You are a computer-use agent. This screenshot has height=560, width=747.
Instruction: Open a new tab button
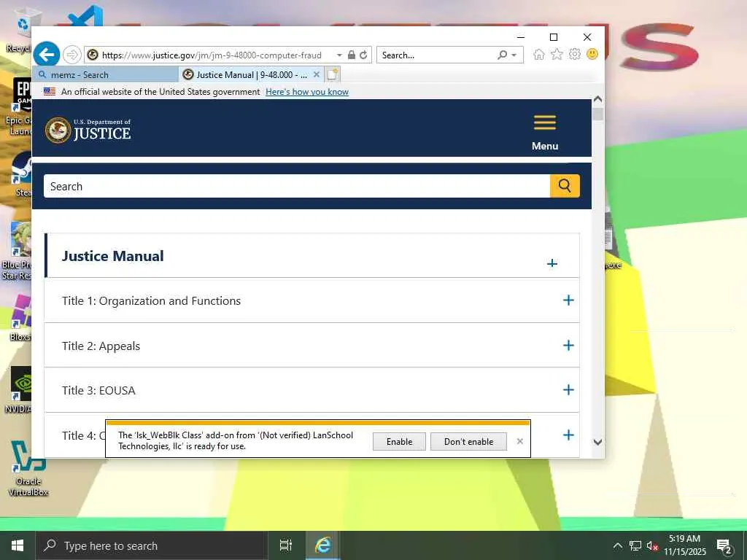[x=333, y=74]
